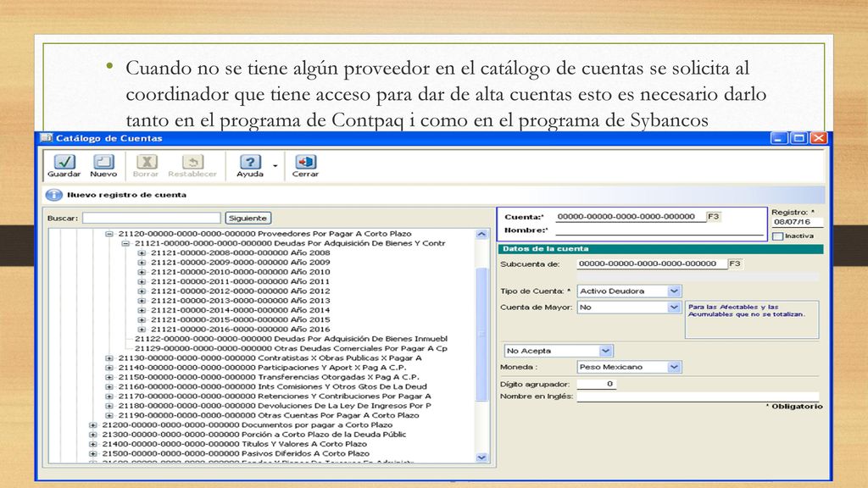868x488 pixels.
Task: Select the Año 2012 account row text
Action: [240, 291]
